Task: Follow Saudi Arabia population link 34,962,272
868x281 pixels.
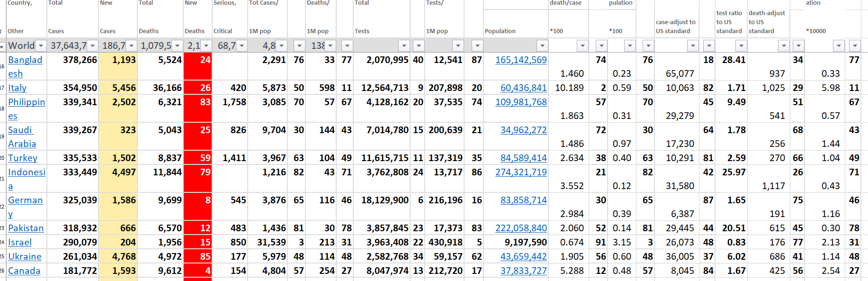Action: [523, 130]
